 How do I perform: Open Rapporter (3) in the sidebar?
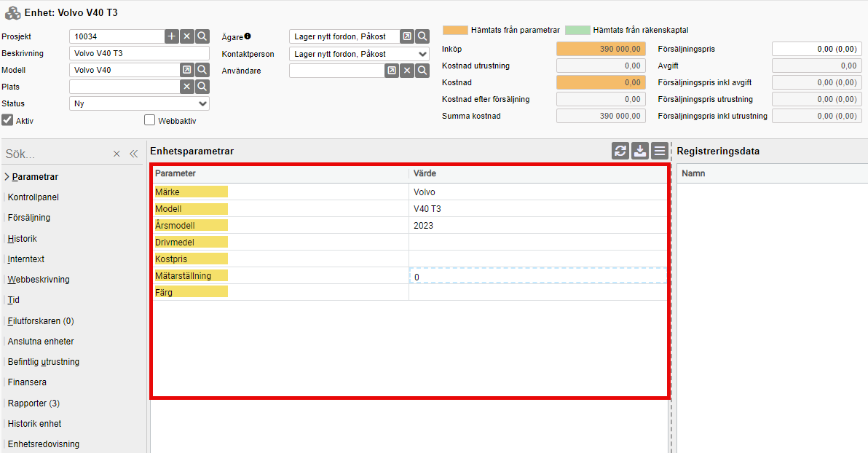point(33,403)
